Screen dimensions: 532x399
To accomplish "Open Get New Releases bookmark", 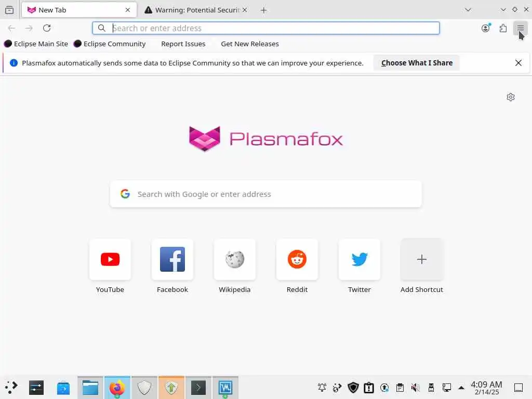I will (x=250, y=44).
